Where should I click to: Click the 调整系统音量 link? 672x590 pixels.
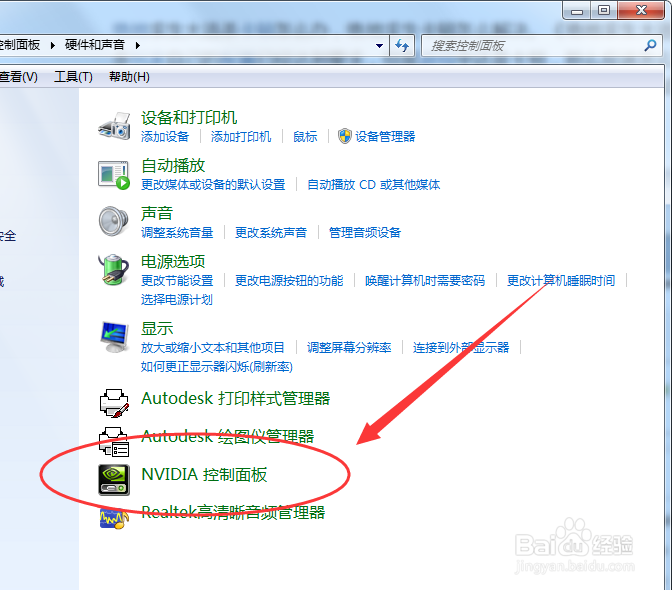(x=177, y=233)
